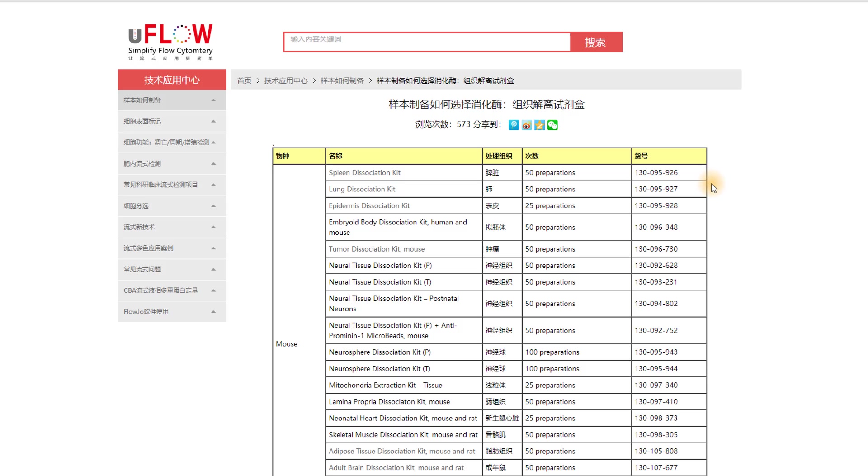Click the 次数 column header
The height and width of the screenshot is (476, 868).
(x=577, y=156)
